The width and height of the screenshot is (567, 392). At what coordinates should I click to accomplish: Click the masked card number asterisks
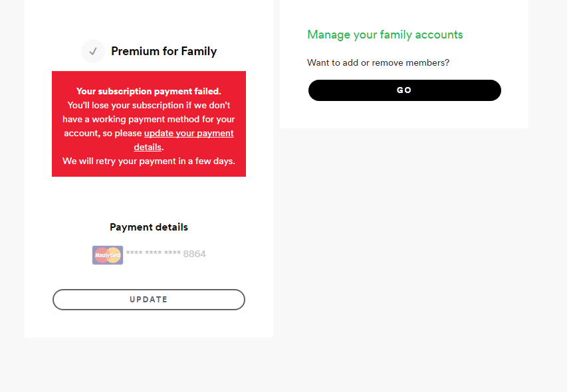154,254
